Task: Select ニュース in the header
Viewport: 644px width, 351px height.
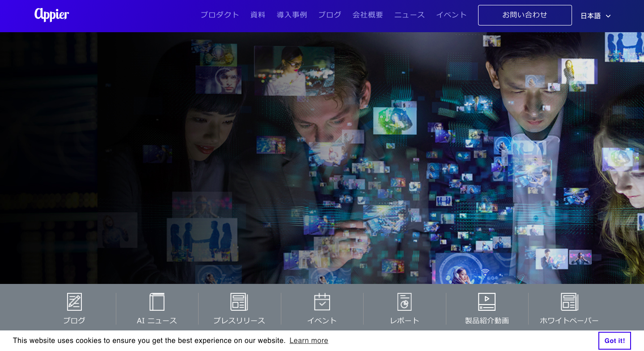Action: (409, 15)
